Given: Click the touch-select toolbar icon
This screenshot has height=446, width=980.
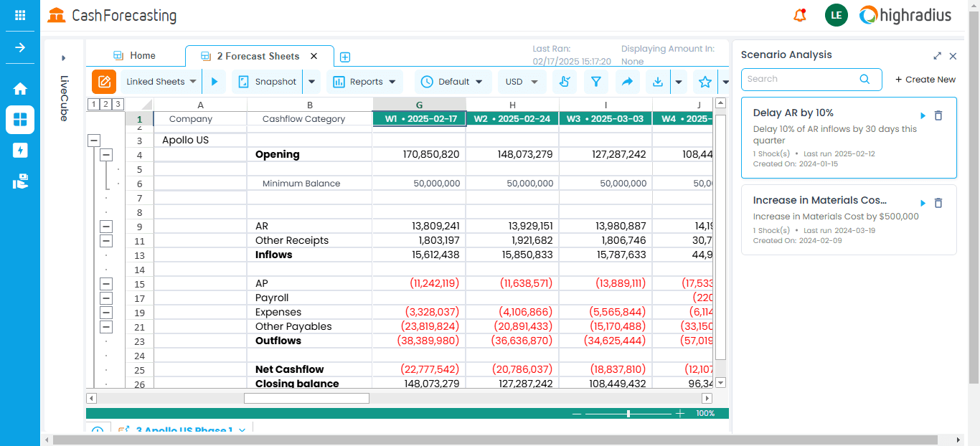Looking at the screenshot, I should [565, 82].
